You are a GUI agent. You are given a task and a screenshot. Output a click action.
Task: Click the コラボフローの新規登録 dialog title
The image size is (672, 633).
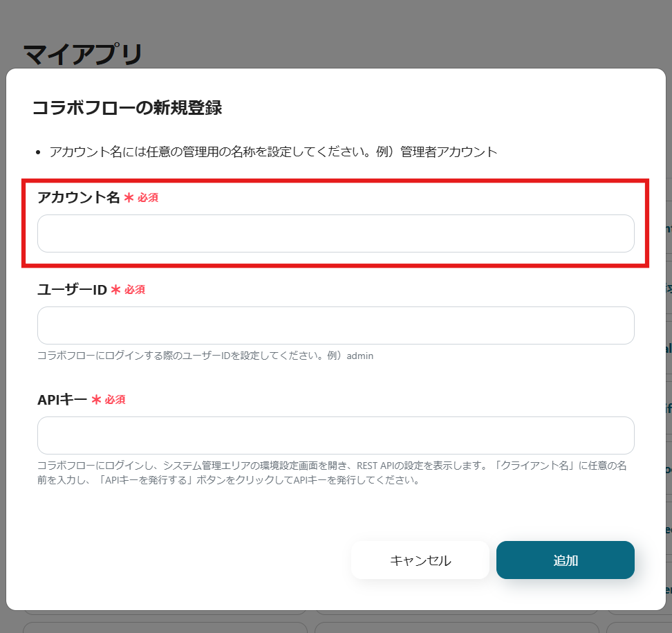[x=127, y=108]
